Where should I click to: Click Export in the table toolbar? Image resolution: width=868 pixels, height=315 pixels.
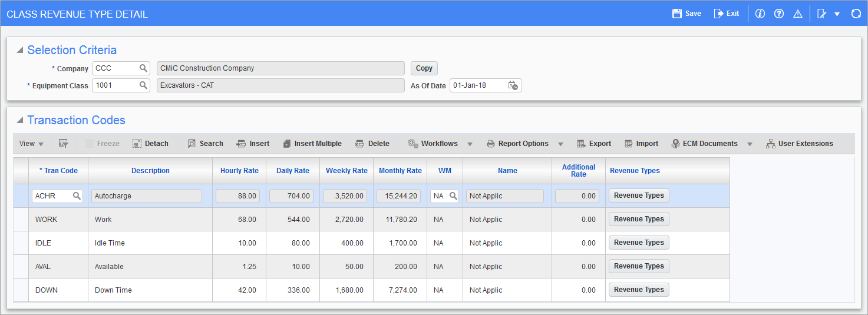pos(593,144)
